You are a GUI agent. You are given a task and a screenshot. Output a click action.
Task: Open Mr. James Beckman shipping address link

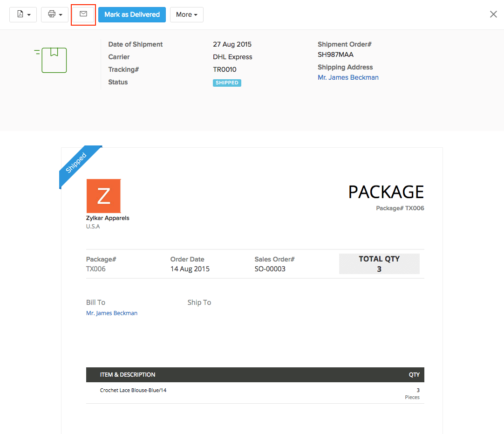tap(348, 78)
